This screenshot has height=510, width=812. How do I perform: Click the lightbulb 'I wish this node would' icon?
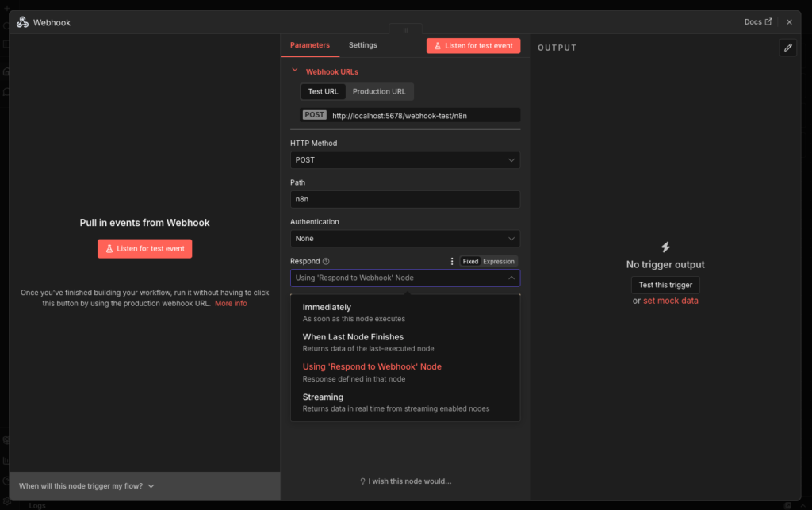click(363, 481)
